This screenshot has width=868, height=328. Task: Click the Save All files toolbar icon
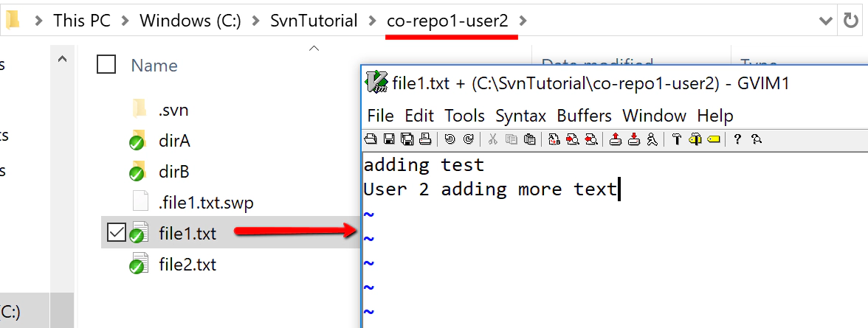click(407, 139)
